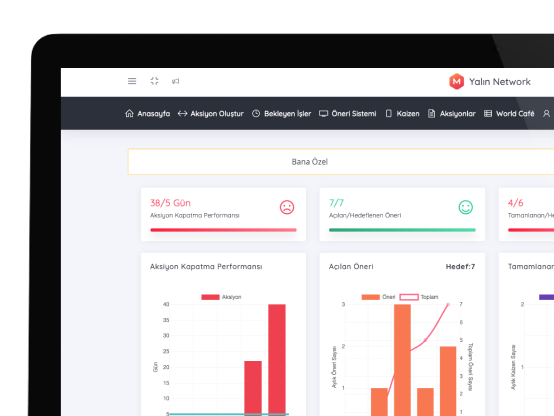Click the green progress bar under 7/7
554x416 pixels.
pyautogui.click(x=402, y=230)
